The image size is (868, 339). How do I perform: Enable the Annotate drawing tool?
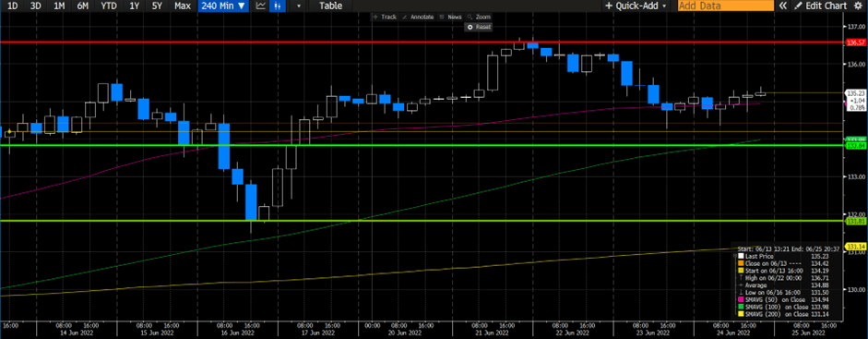[418, 18]
